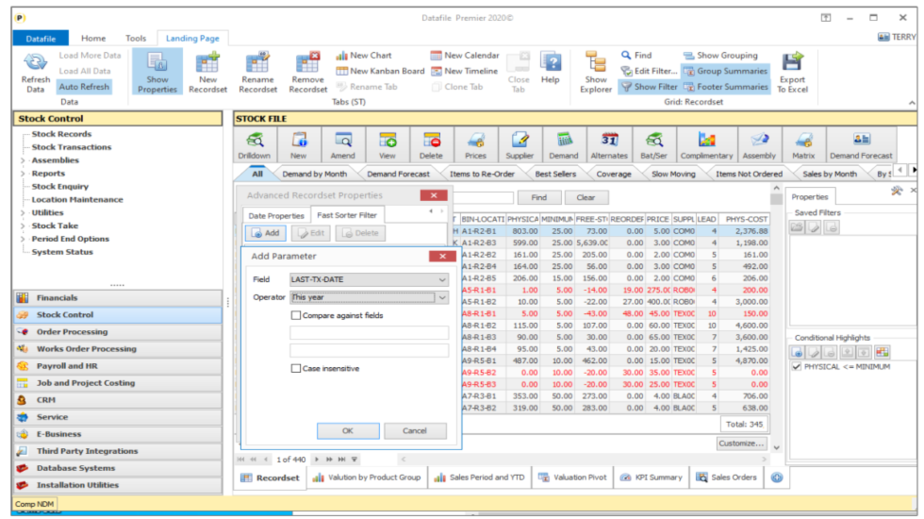This screenshot has height=519, width=924.
Task: Select Stock Records in the tree
Action: [x=61, y=134]
